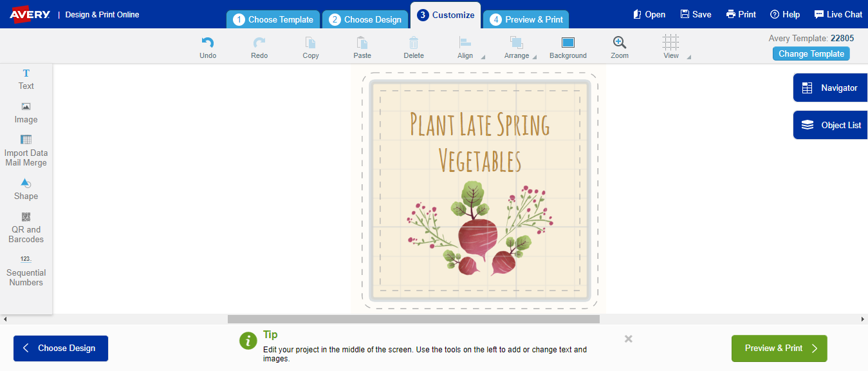Select the Customize step tab
The height and width of the screenshot is (371, 868).
click(x=446, y=15)
